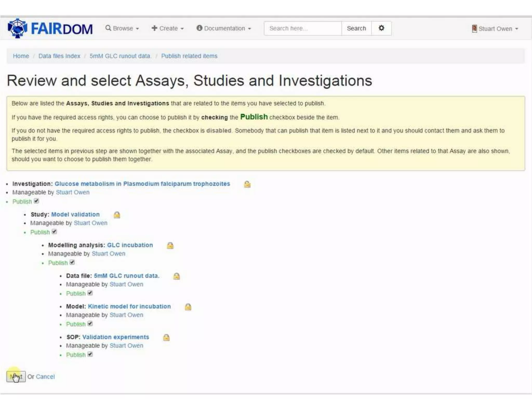Click the lock icon beside Glucose metabolism investigation

point(247,184)
